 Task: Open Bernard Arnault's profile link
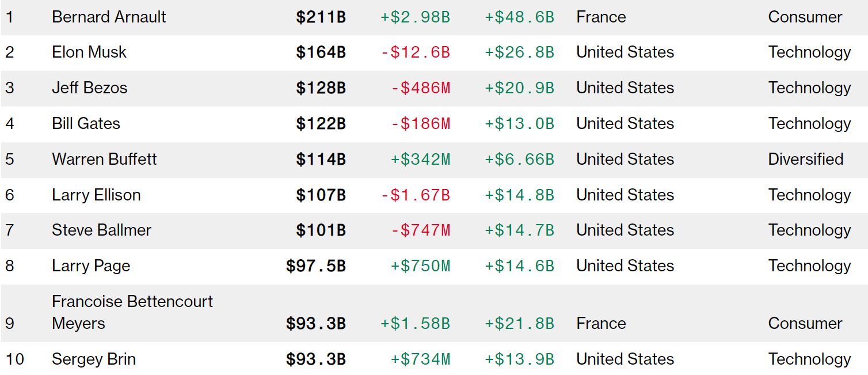109,17
